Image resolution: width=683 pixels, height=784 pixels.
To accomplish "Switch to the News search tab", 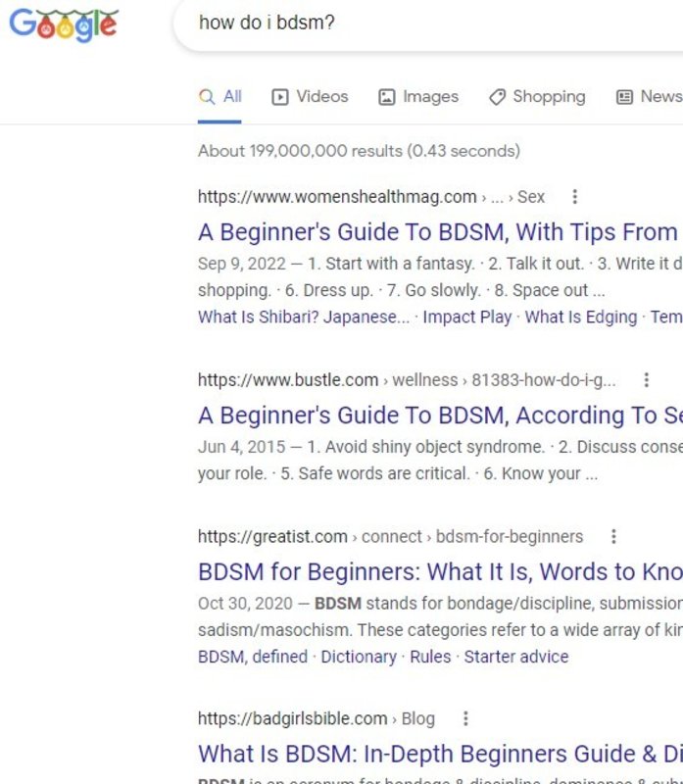I will tap(649, 96).
